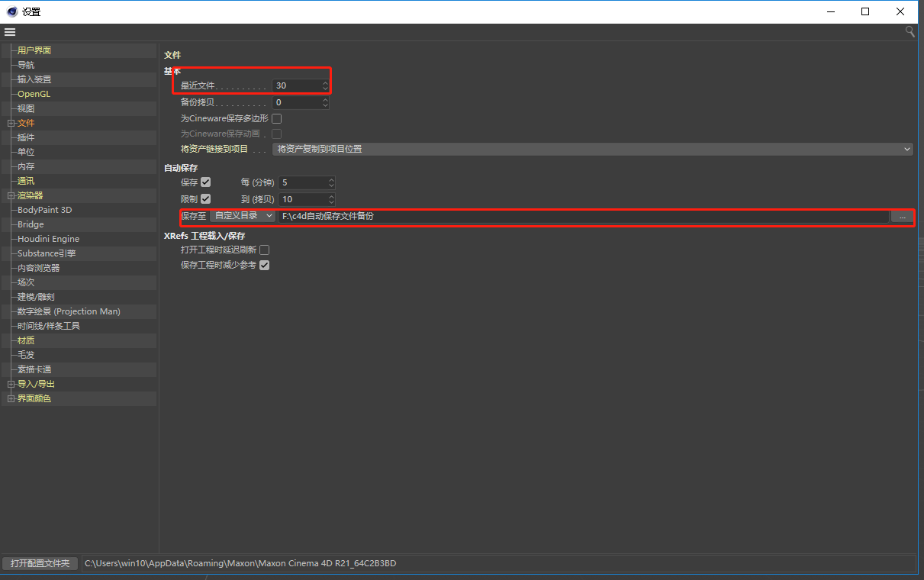Screen dimensions: 924x580
Task: Toggle 保存工程时减少参考 checkbox
Action: pos(264,266)
